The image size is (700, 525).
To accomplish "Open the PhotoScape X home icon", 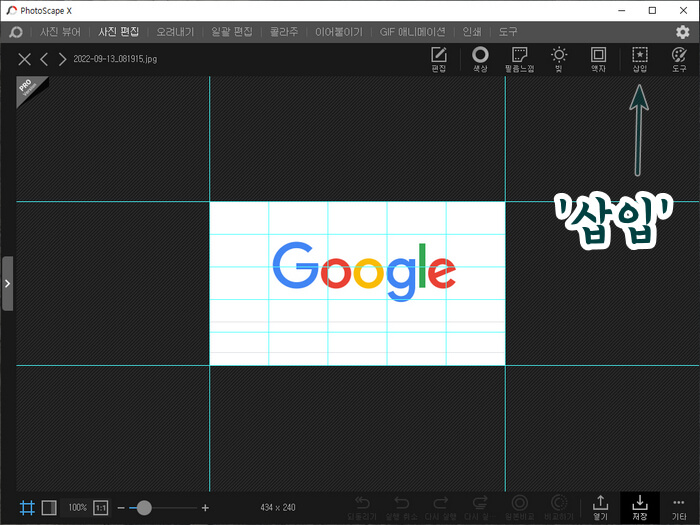I will pyautogui.click(x=16, y=32).
